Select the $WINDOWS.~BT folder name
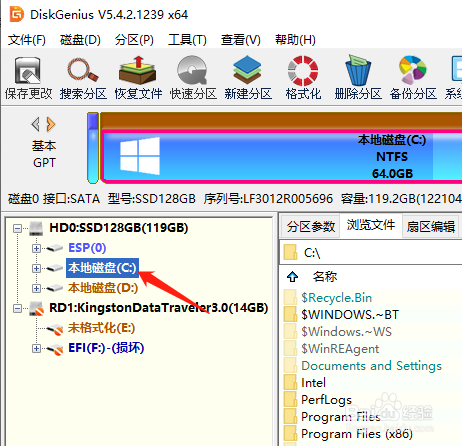Screen dimensions: 462x446 (350, 314)
